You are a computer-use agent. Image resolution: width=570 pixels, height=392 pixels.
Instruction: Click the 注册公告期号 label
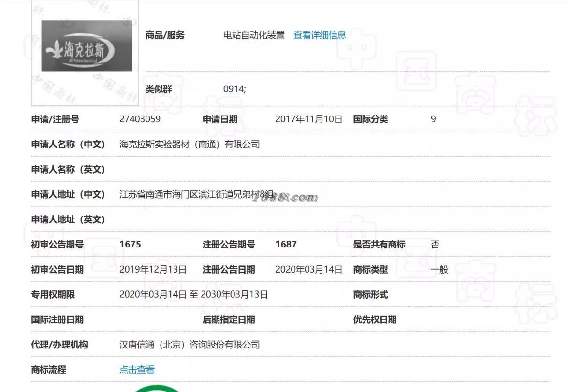229,245
